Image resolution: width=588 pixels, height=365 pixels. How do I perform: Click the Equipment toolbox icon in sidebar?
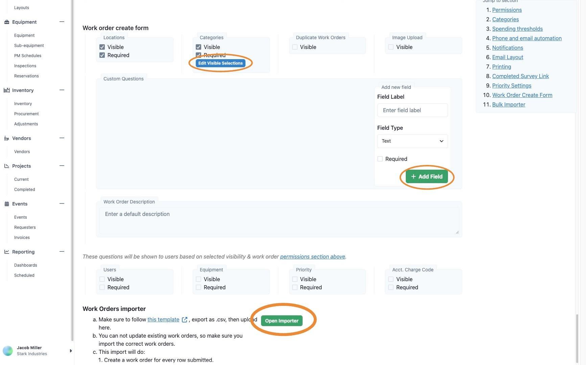tap(7, 22)
